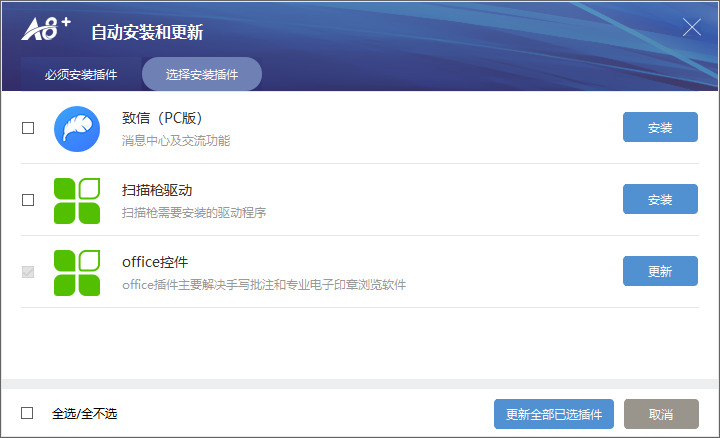This screenshot has height=438, width=720.
Task: Switch to the 必须安装插件 tab
Action: [81, 74]
